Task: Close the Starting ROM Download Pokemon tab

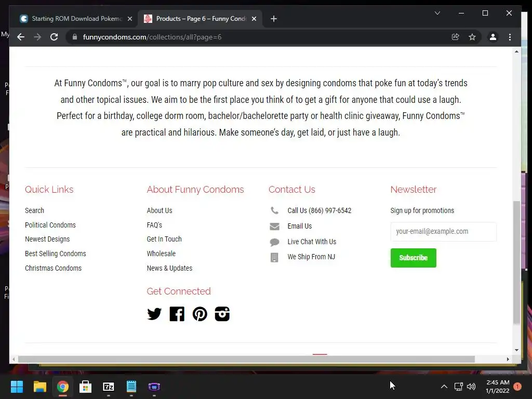Action: coord(129,19)
